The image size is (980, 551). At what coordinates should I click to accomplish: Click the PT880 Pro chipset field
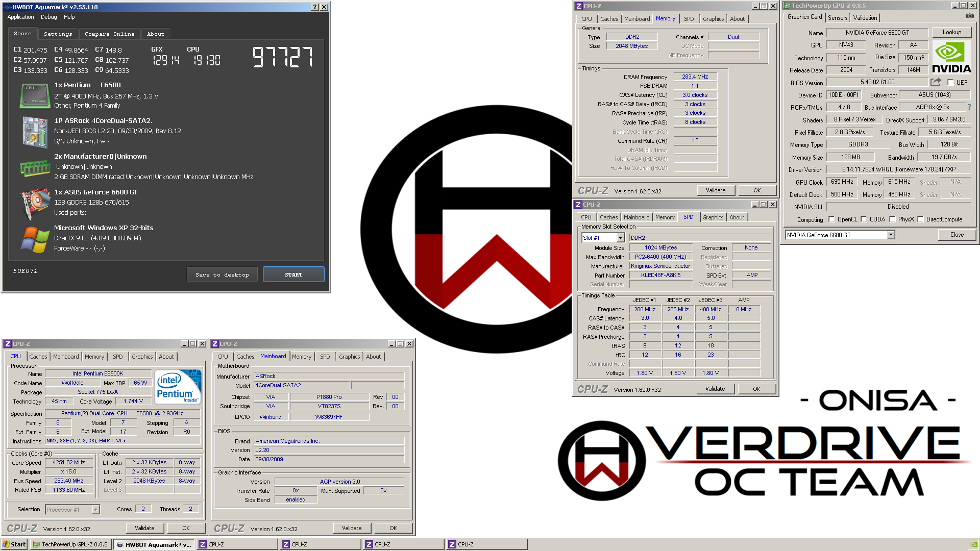329,397
